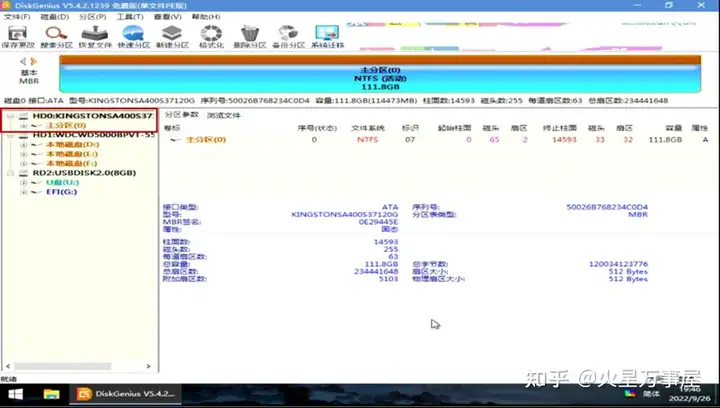Image resolution: width=720 pixels, height=408 pixels.
Task: Open File Explorer from the taskbar
Action: tap(51, 394)
